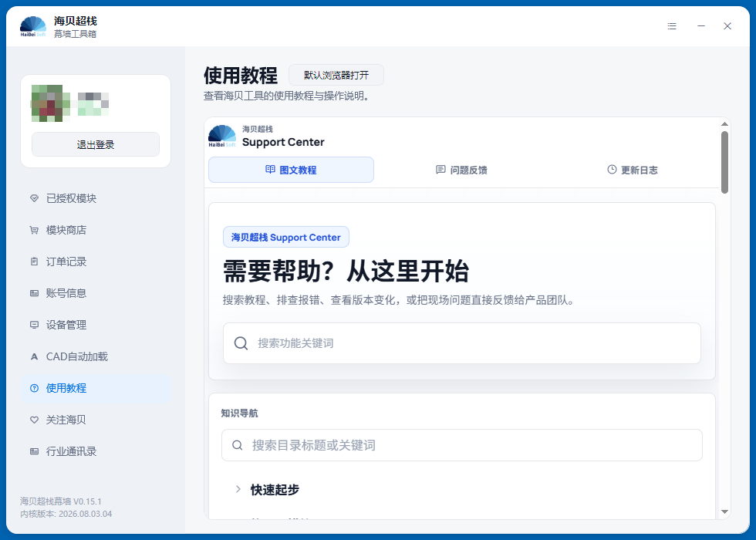
Task: Open 关注海贝 in the sidebar
Action: click(96, 420)
